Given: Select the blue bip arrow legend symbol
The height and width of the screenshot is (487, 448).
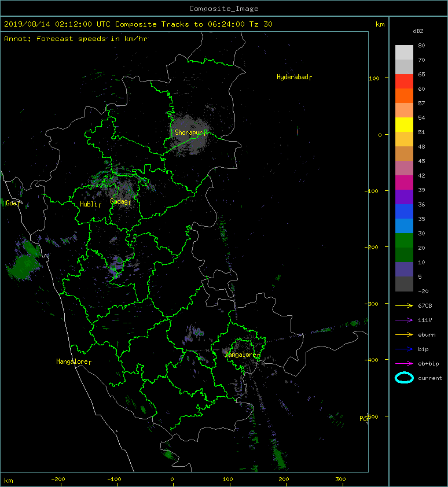Looking at the screenshot, I should (404, 349).
